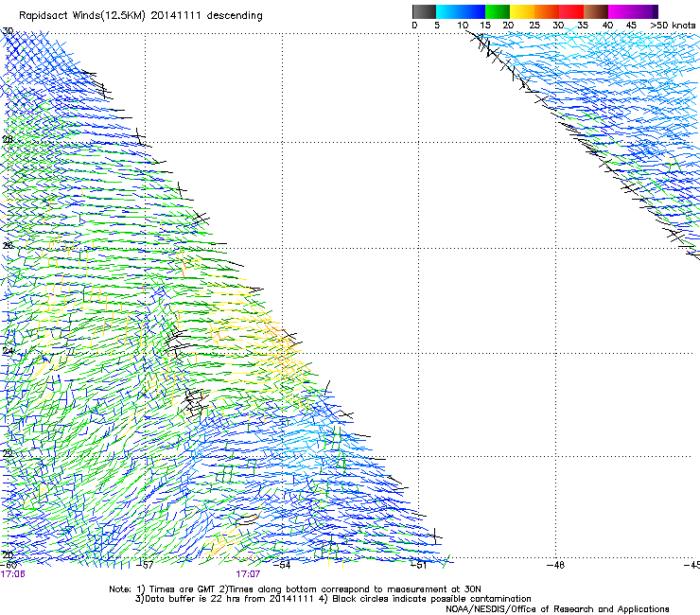Click the '-60' longitude axis label
The image size is (700, 615).
point(8,565)
